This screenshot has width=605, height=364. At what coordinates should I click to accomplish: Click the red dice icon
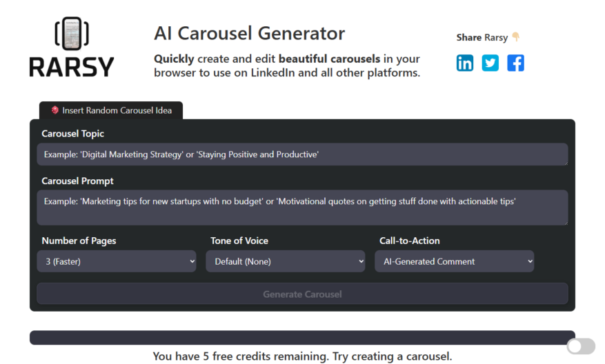tap(54, 110)
